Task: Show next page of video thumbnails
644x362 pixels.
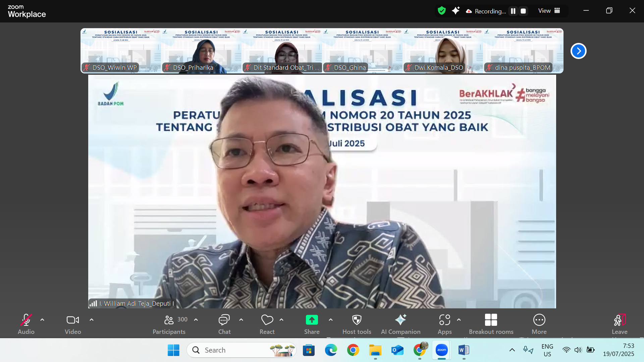Action: tap(578, 51)
